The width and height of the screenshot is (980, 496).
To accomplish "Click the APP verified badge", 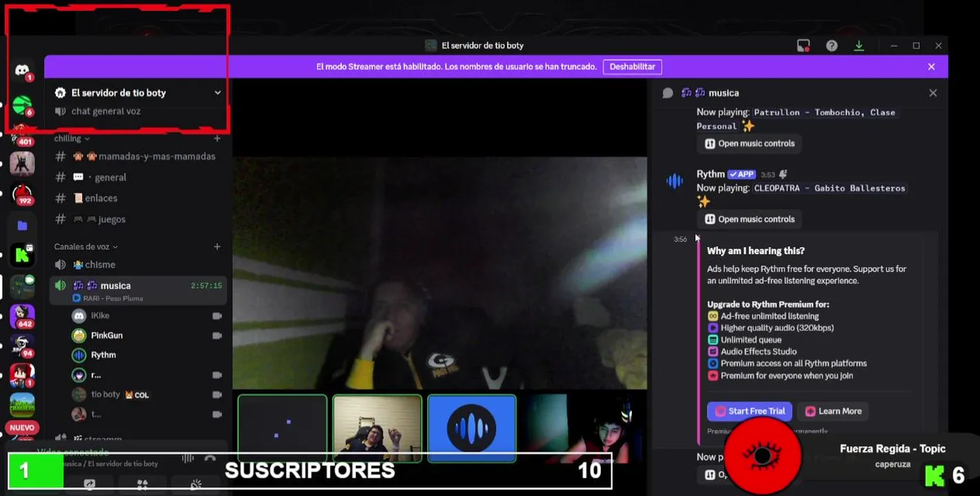I will pos(742,174).
